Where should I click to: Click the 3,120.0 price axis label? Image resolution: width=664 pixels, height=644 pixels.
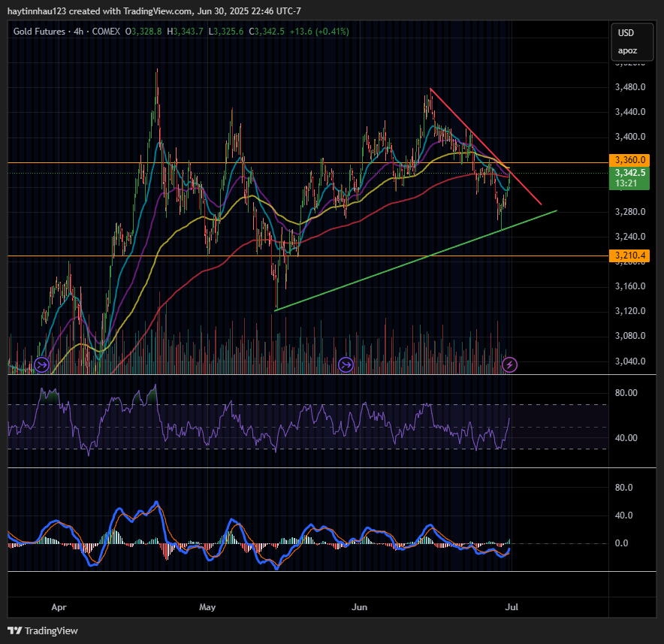point(630,311)
